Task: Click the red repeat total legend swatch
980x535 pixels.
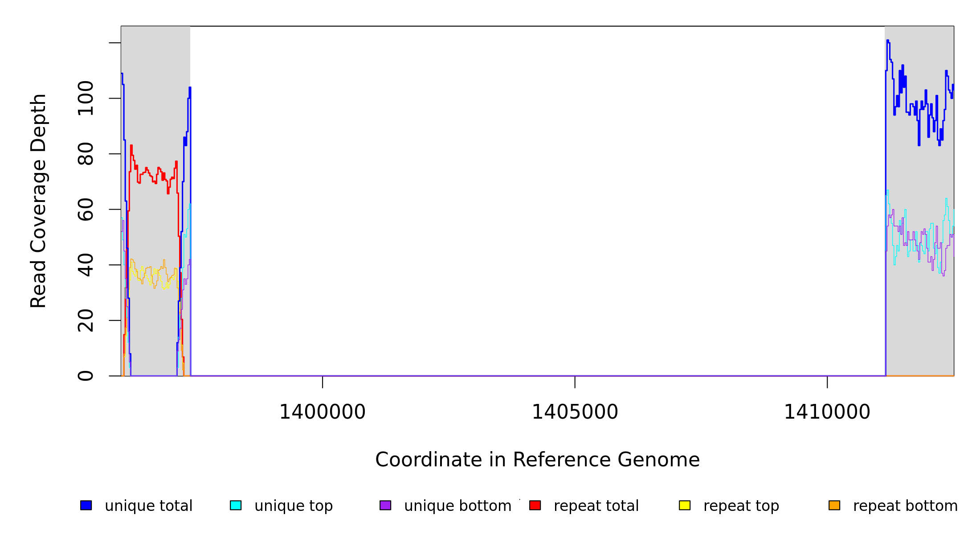Action: click(535, 505)
